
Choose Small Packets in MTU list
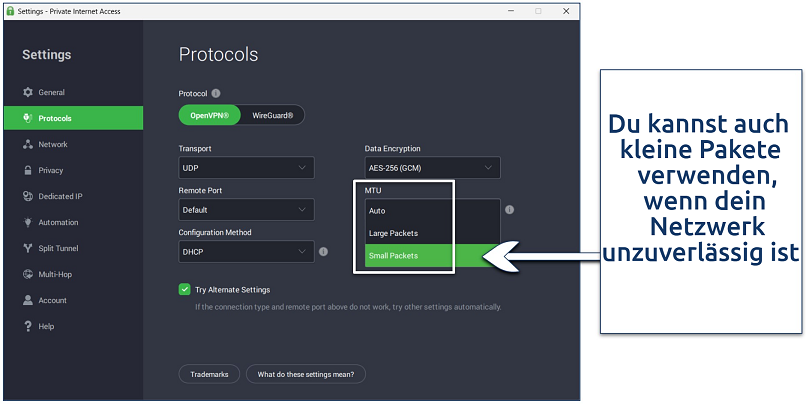[x=432, y=255]
